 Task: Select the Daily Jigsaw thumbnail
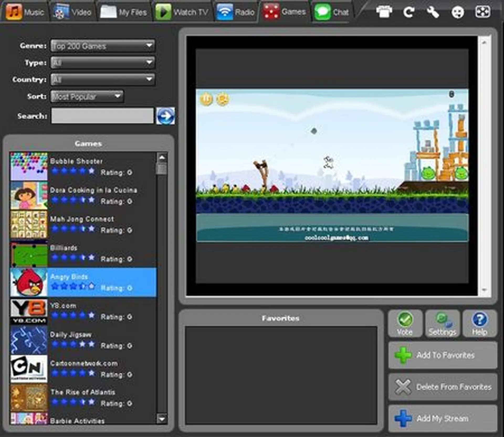click(x=29, y=340)
